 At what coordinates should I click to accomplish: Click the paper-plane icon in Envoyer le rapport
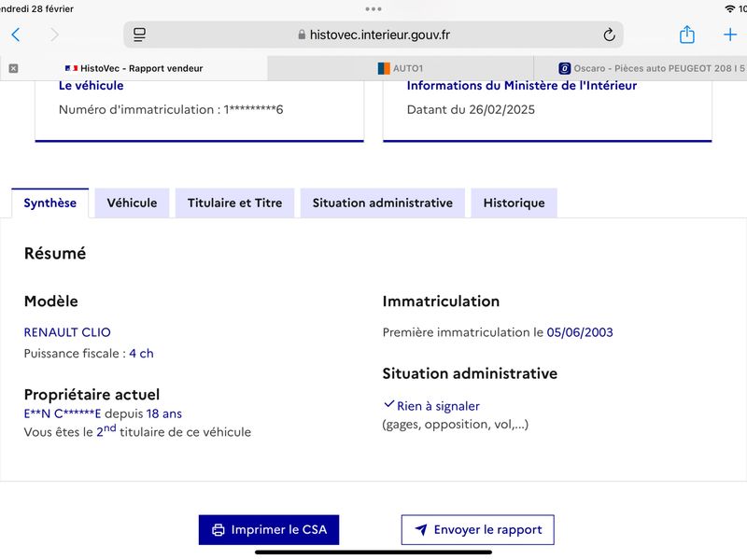421,529
